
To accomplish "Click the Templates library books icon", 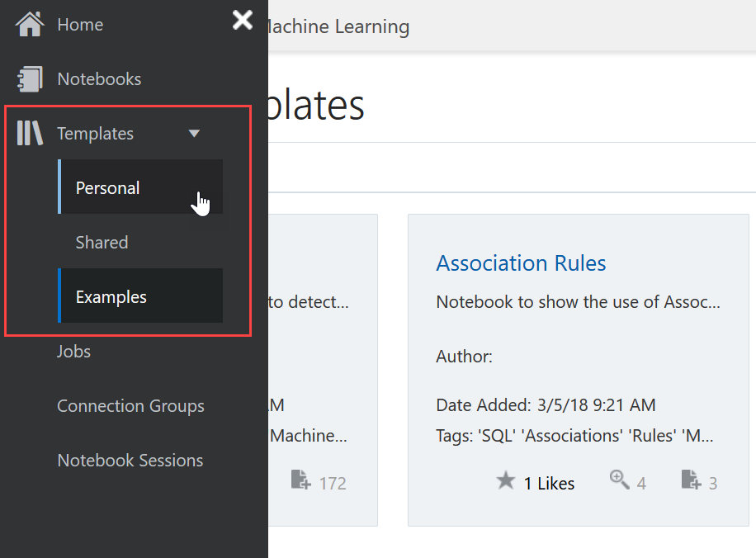I will point(30,133).
